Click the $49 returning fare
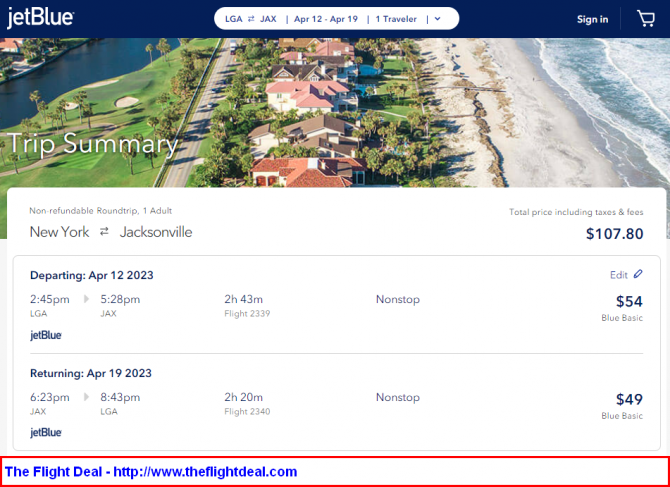The height and width of the screenshot is (487, 670). pos(629,399)
